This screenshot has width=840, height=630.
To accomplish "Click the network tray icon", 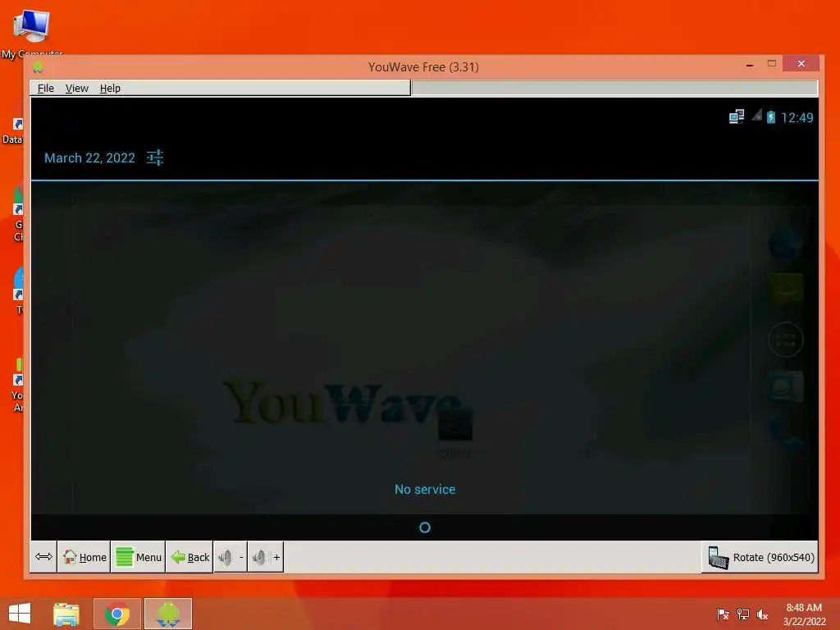I will tap(743, 614).
